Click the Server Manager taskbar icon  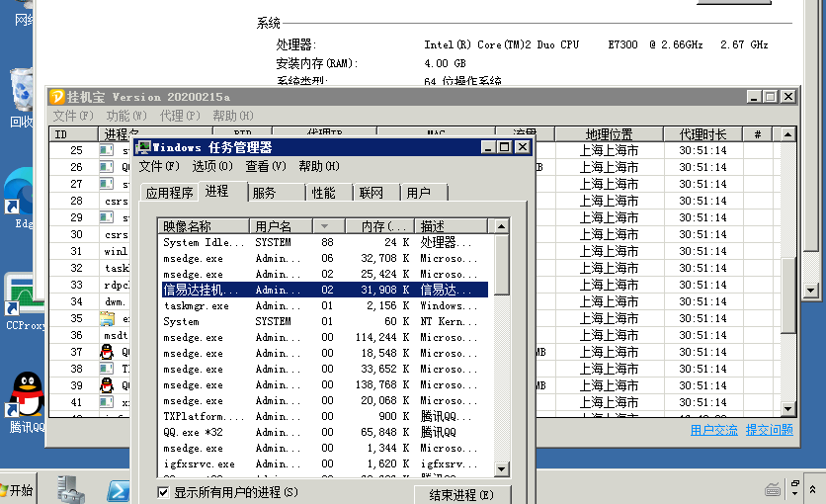click(x=70, y=489)
